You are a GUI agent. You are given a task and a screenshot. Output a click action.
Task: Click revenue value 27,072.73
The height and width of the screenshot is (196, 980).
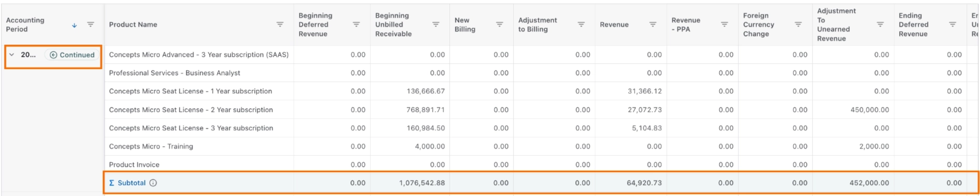click(x=645, y=110)
